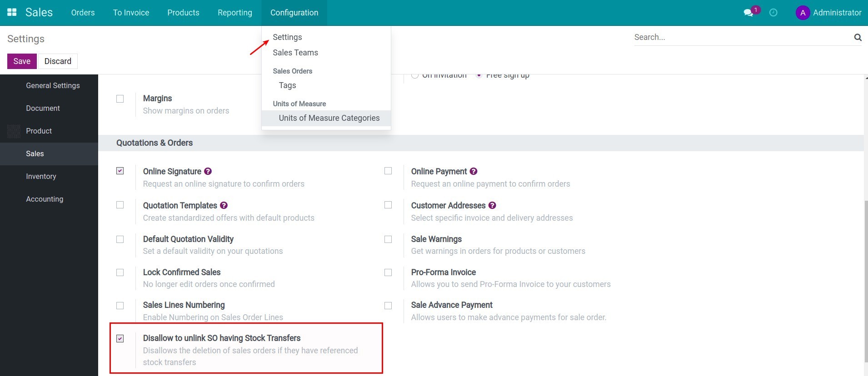
Task: Open the activities clock icon
Action: [x=773, y=12]
